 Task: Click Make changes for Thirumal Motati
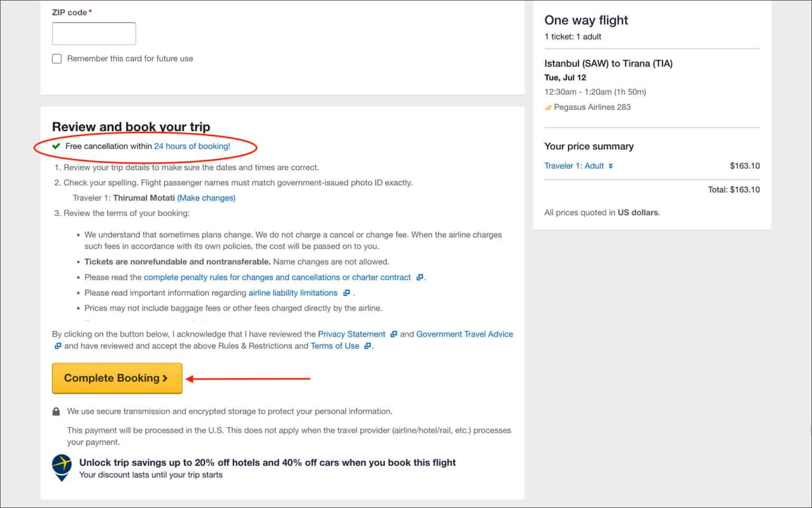(x=206, y=198)
